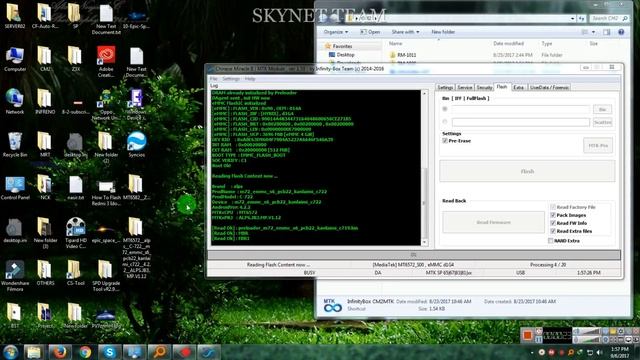Click the Windows Start orb
Image resolution: width=640 pixels, height=360 pixels.
[x=10, y=352]
